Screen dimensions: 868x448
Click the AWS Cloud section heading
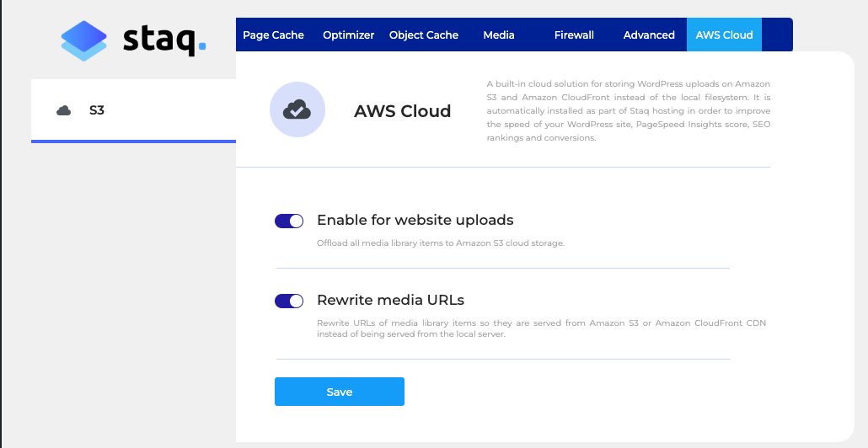click(402, 111)
